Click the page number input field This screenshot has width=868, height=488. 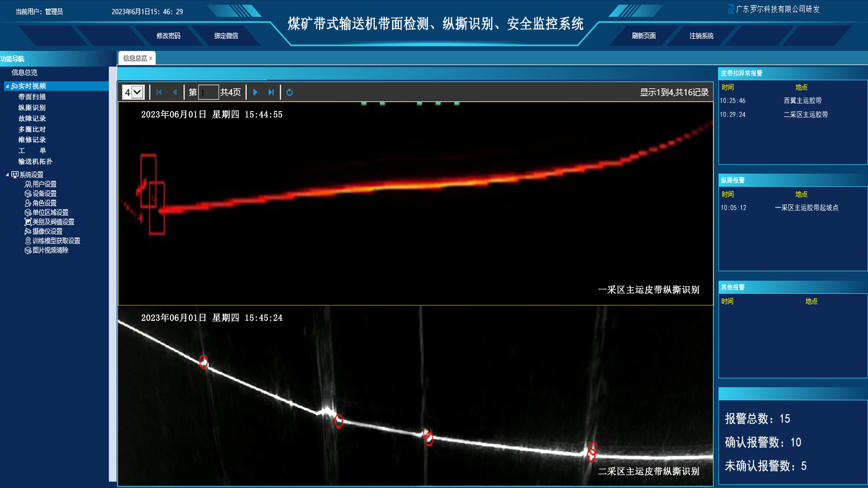tap(208, 92)
